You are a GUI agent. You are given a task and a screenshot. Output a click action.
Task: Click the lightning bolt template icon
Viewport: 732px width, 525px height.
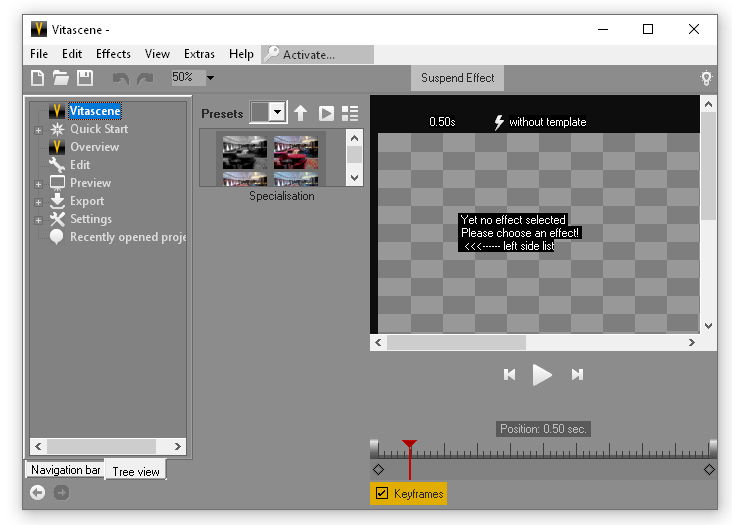499,122
